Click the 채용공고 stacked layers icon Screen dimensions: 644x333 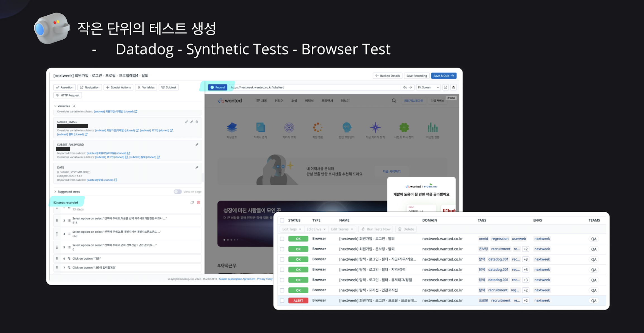(232, 127)
